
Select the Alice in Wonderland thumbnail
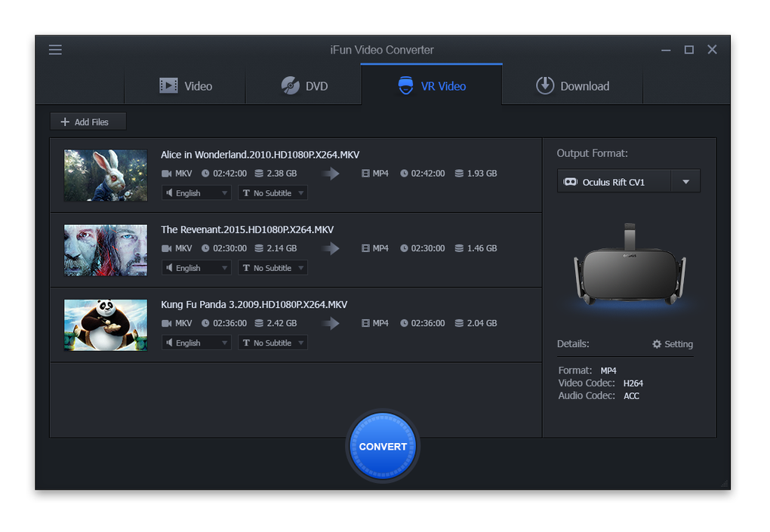tap(106, 175)
